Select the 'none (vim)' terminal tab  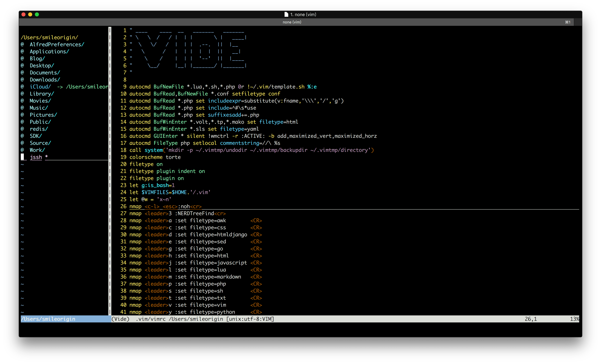(292, 22)
